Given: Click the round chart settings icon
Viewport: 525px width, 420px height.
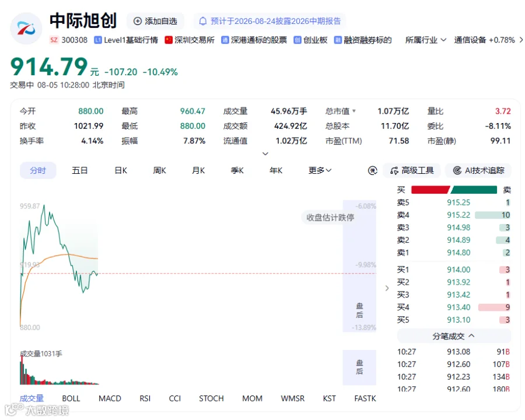Looking at the screenshot, I should point(372,170).
